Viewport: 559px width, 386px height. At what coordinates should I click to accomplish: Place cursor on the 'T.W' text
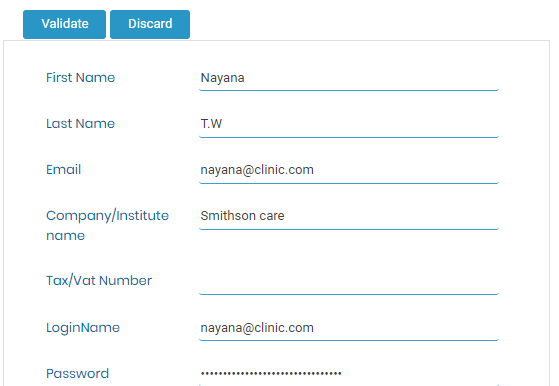click(x=211, y=124)
